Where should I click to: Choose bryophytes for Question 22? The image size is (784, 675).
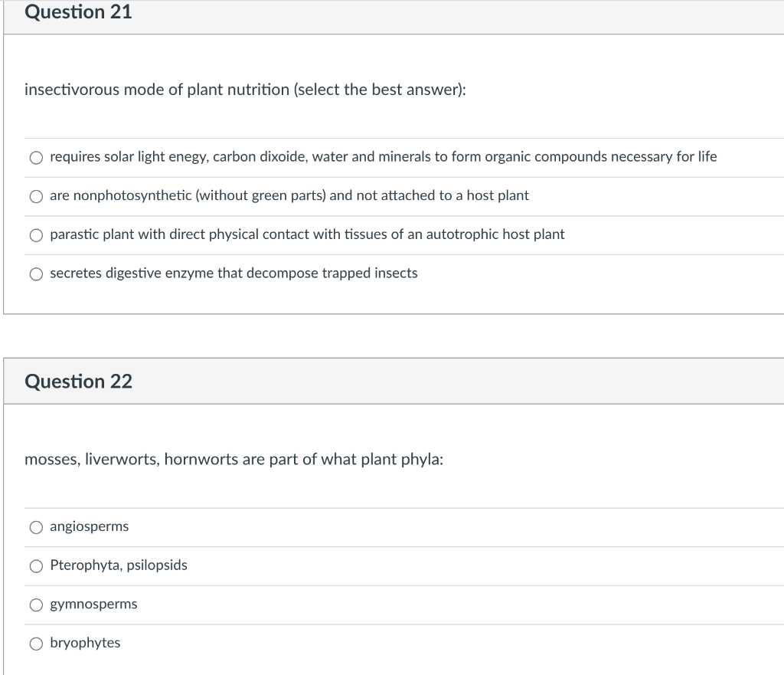coord(36,644)
